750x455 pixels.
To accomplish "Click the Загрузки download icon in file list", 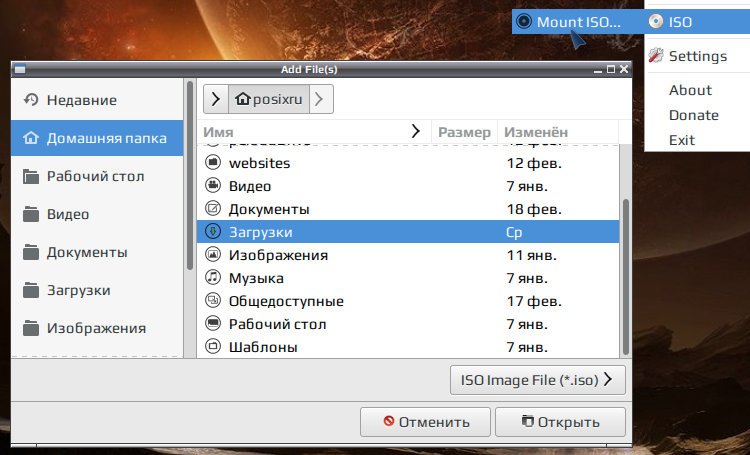I will pos(213,232).
